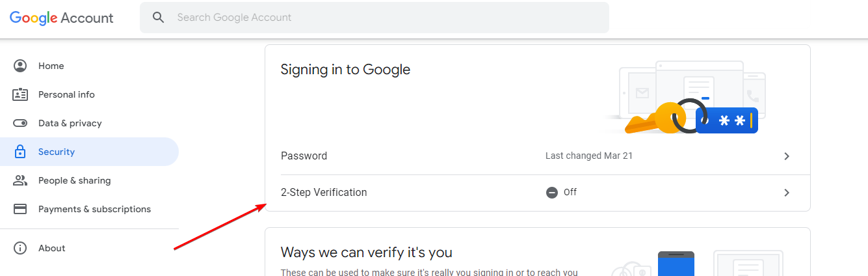Open the Password row
Viewport: 868px width, 276px height.
(304, 156)
